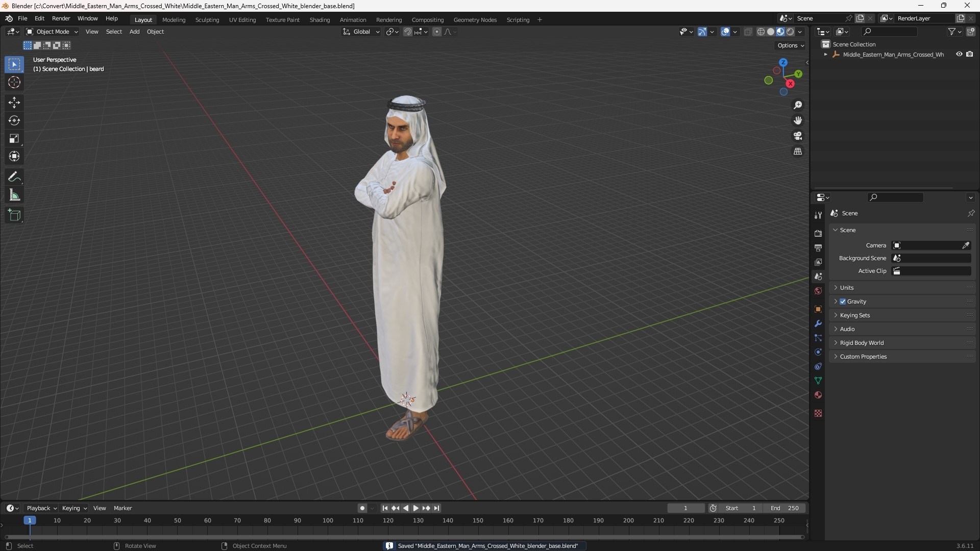Open the viewport Add menu
The image size is (980, 551).
134,32
